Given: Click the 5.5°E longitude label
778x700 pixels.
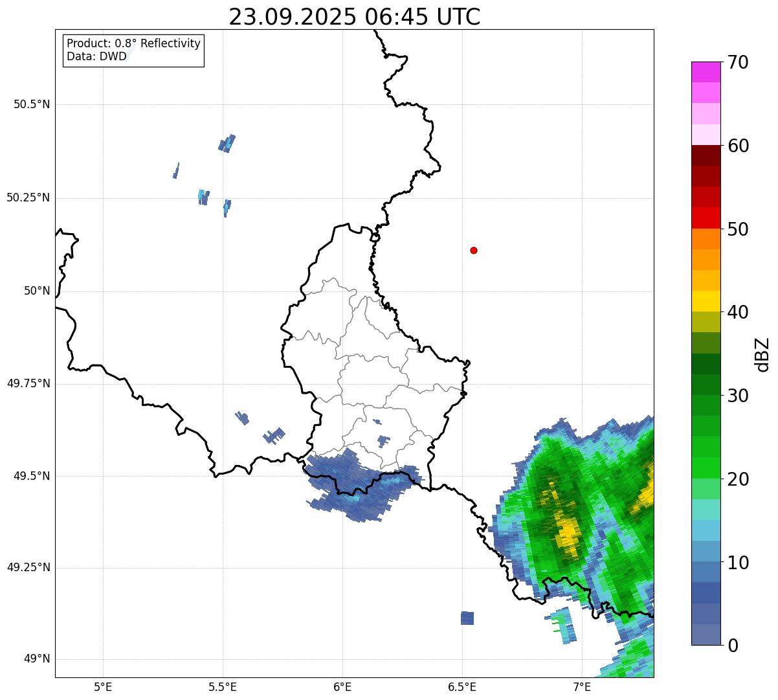Looking at the screenshot, I should (223, 687).
